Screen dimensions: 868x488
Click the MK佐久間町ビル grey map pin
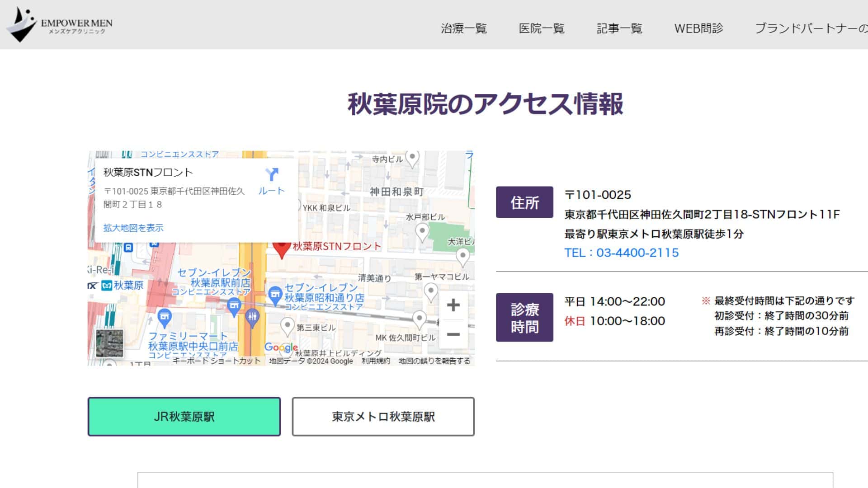[x=419, y=320]
